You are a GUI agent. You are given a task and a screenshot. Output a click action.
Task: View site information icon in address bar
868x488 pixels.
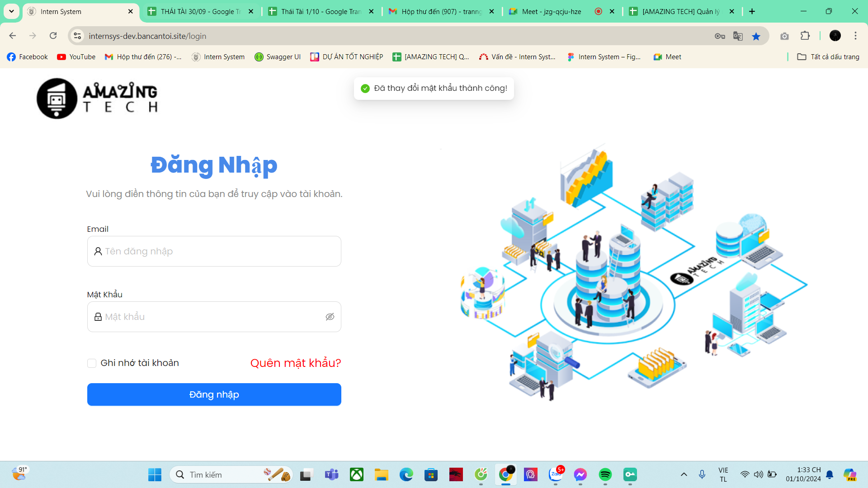click(x=78, y=36)
